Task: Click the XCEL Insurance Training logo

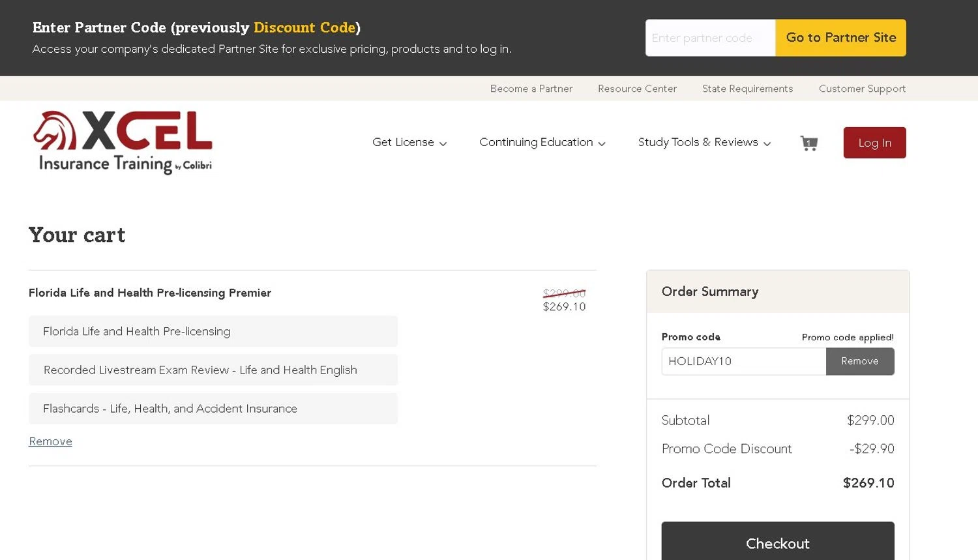Action: point(123,142)
